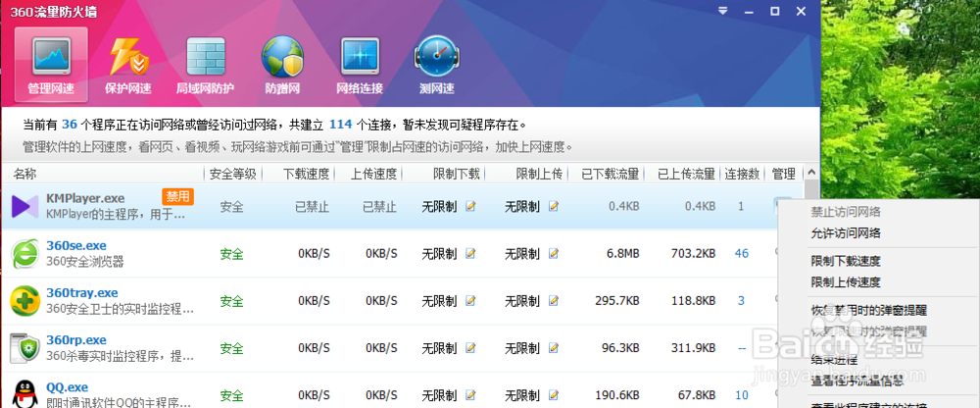Click the 管理 column header
This screenshot has height=408, width=980.
click(x=783, y=174)
